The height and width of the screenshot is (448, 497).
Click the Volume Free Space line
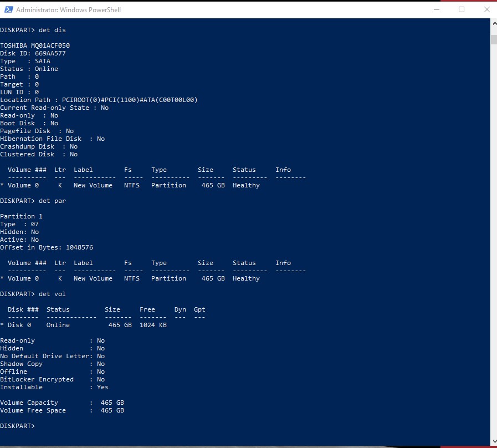pyautogui.click(x=62, y=410)
